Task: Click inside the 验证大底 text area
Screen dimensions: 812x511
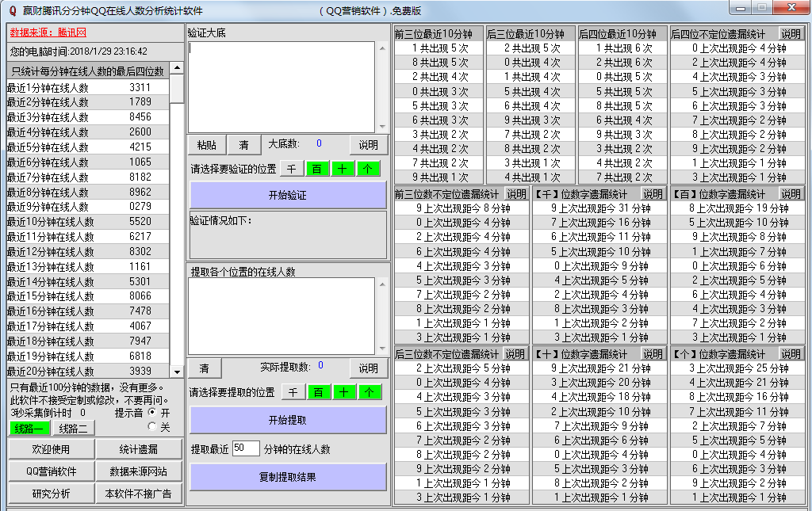Action: click(282, 87)
